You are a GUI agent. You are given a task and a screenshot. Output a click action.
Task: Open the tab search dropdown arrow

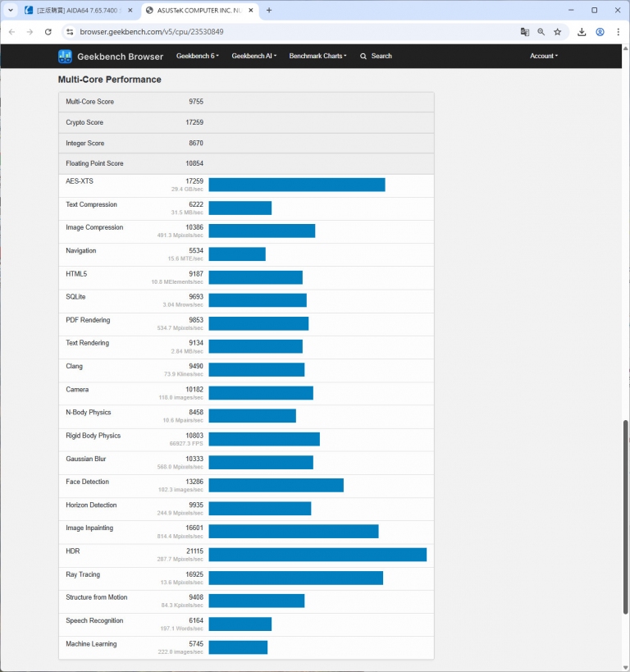pyautogui.click(x=11, y=10)
